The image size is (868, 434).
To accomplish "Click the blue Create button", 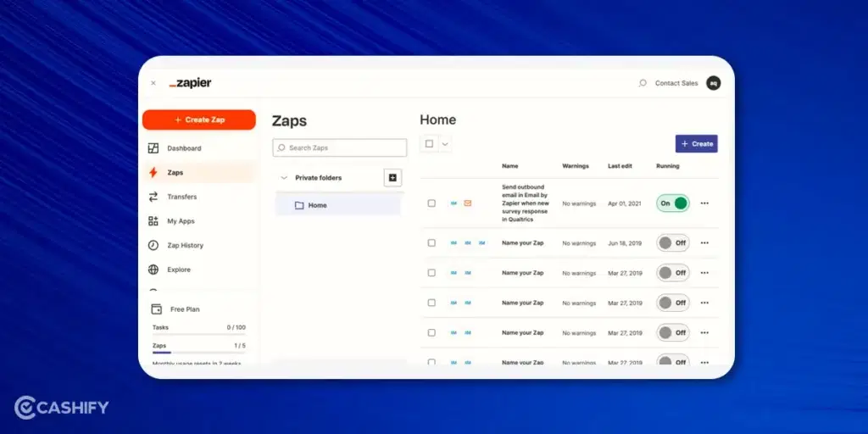I will [x=696, y=144].
